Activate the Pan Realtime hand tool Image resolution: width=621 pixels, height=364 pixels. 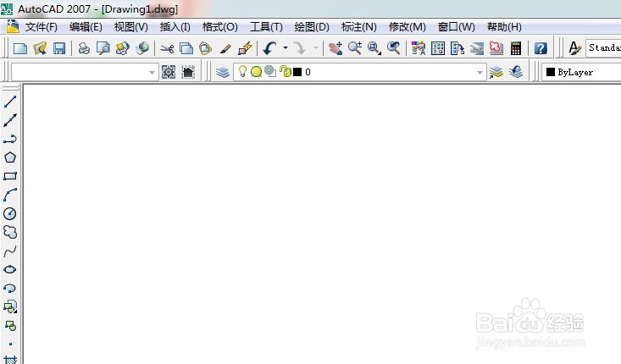pyautogui.click(x=335, y=48)
